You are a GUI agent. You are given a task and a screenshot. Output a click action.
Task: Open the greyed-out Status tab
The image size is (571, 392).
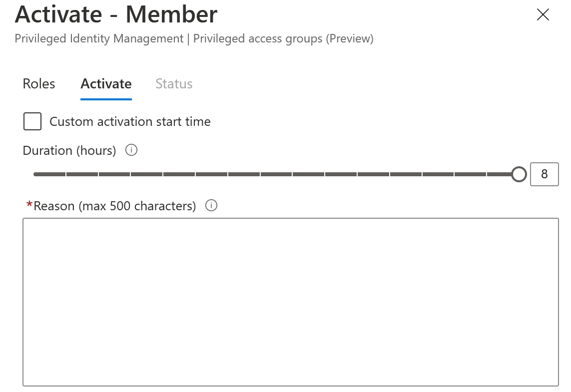click(x=174, y=84)
